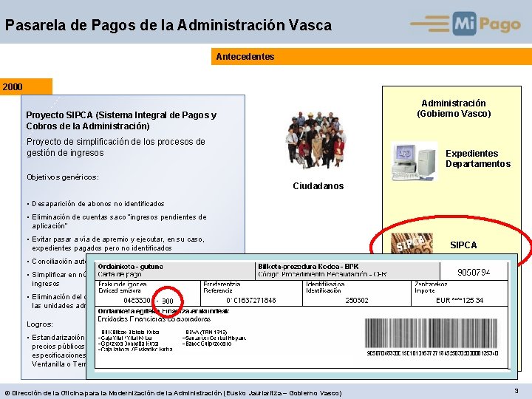The height and width of the screenshot is (399, 532).
Task: Click the 'Identificación' field label
Action: pos(324,291)
